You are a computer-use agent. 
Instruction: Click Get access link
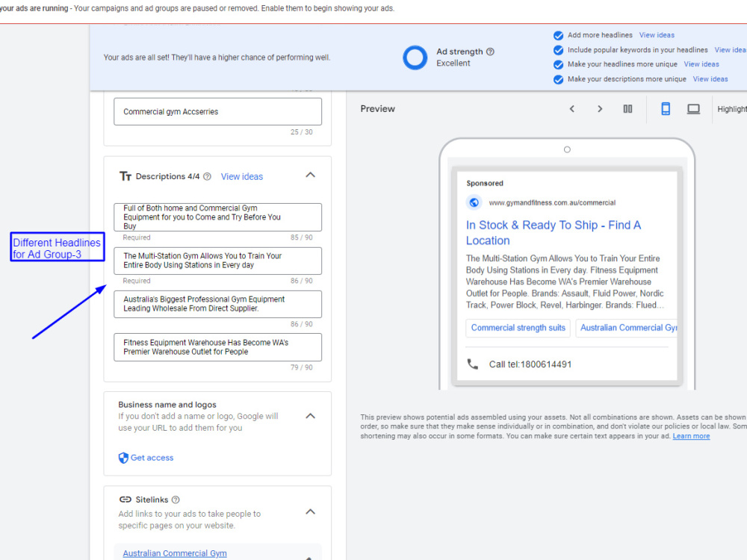point(152,458)
